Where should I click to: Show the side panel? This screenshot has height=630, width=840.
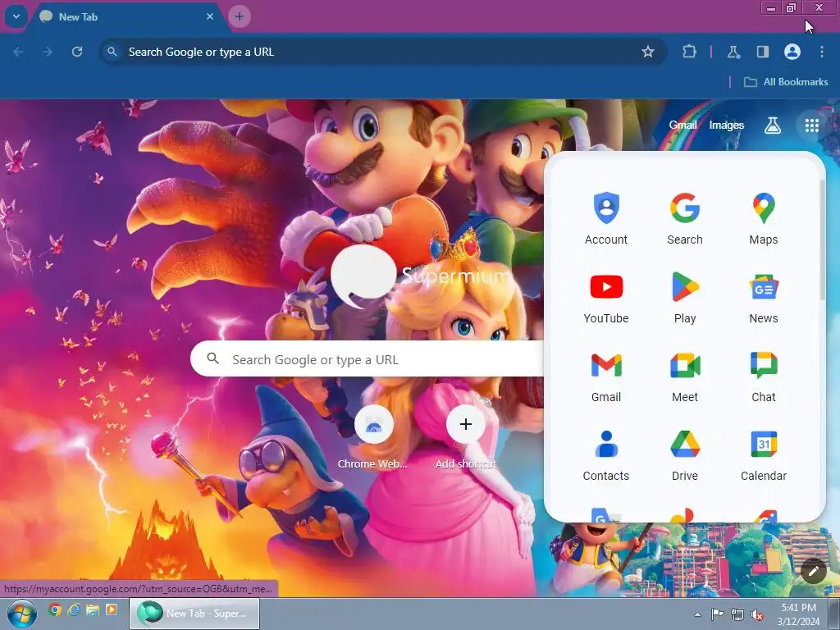762,52
